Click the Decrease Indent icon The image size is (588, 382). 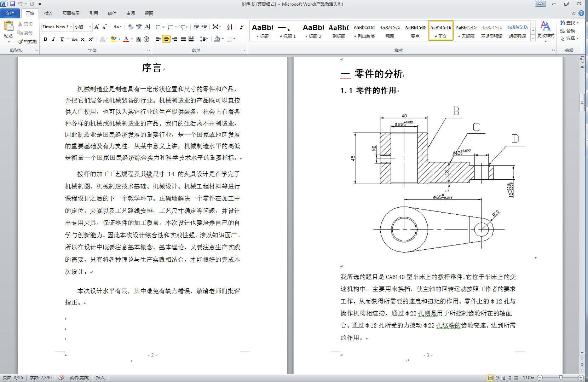pyautogui.click(x=196, y=27)
